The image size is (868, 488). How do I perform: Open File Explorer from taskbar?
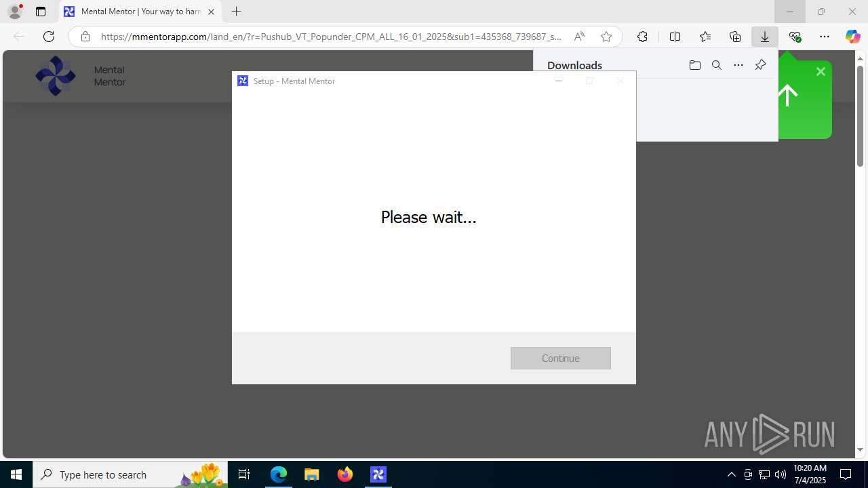312,474
